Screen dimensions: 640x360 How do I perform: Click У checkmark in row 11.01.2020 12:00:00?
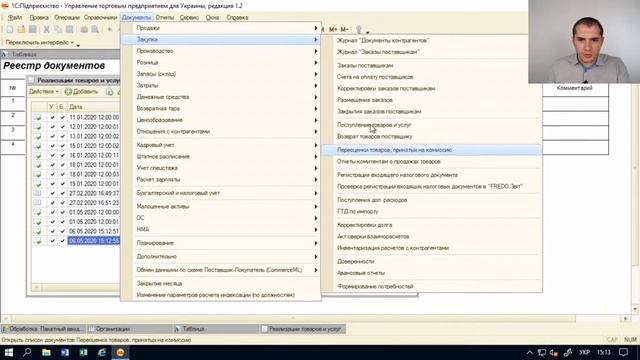click(x=52, y=117)
